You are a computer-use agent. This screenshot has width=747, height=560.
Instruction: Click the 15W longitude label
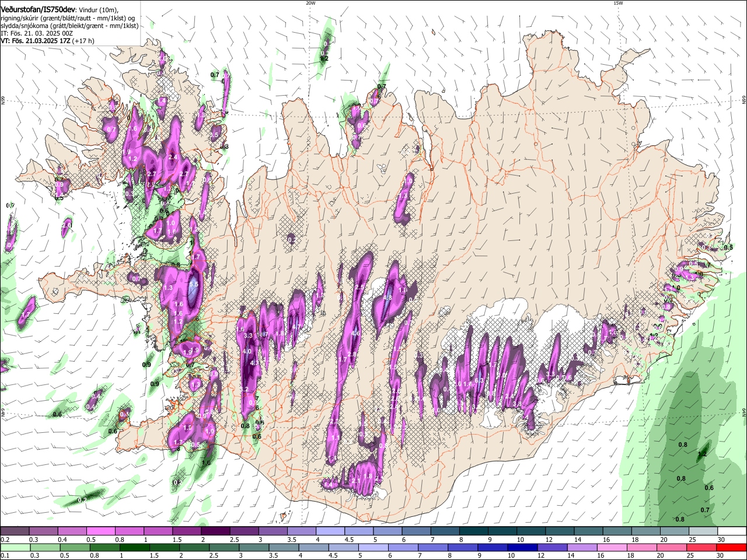[x=618, y=3]
